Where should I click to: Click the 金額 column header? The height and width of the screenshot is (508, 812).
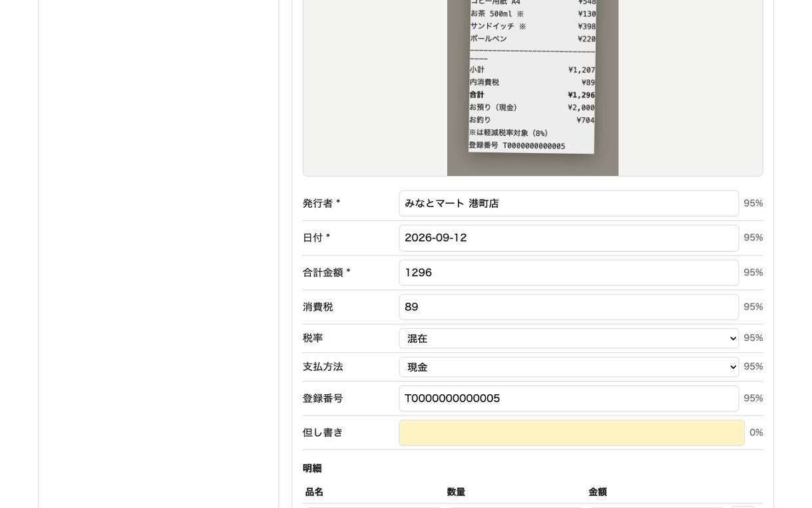[x=598, y=492]
